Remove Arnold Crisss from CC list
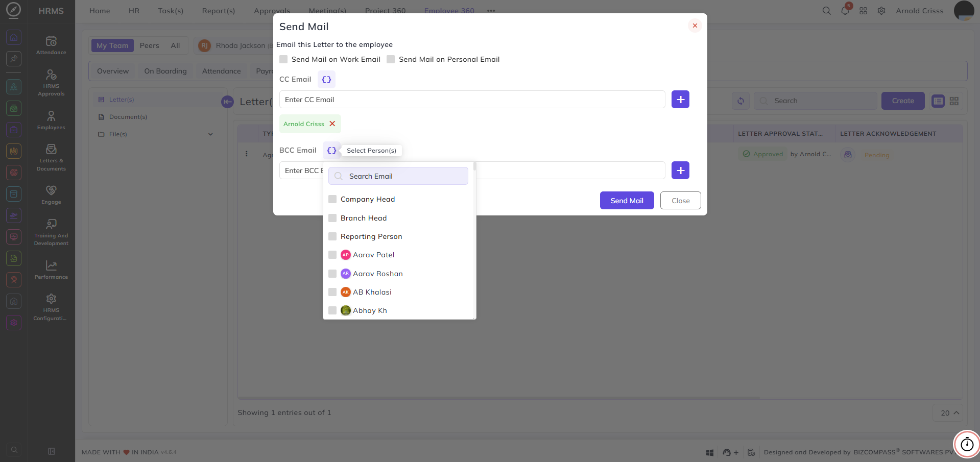Viewport: 980px width, 462px height. pyautogui.click(x=332, y=124)
